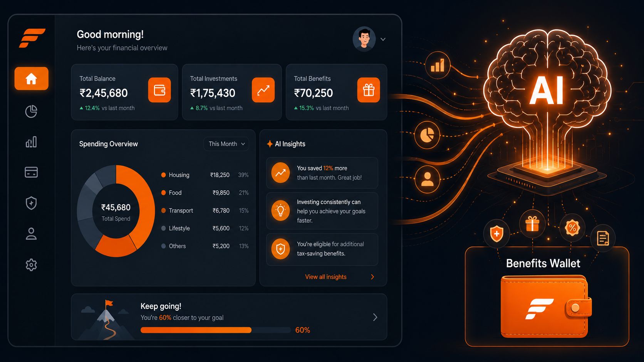Select the tax-saving benefits insight card
This screenshot has width=644, height=362.
[322, 249]
